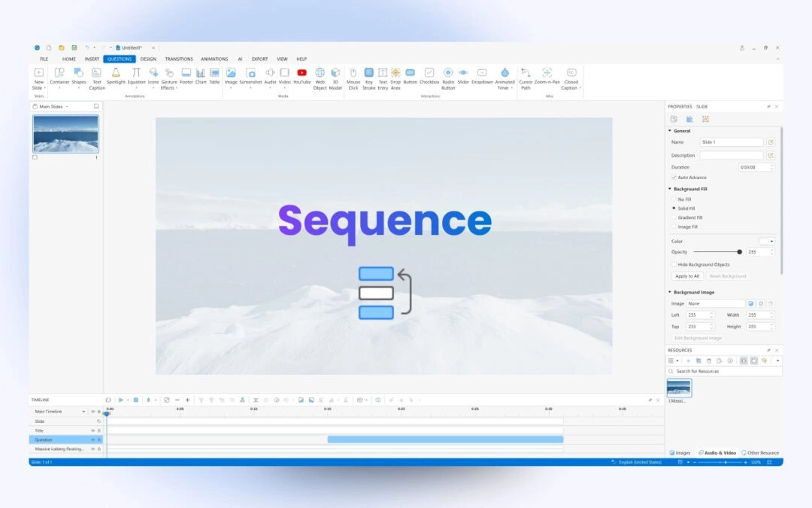
Task: Toggle visibility of the Question track
Action: tap(93, 440)
